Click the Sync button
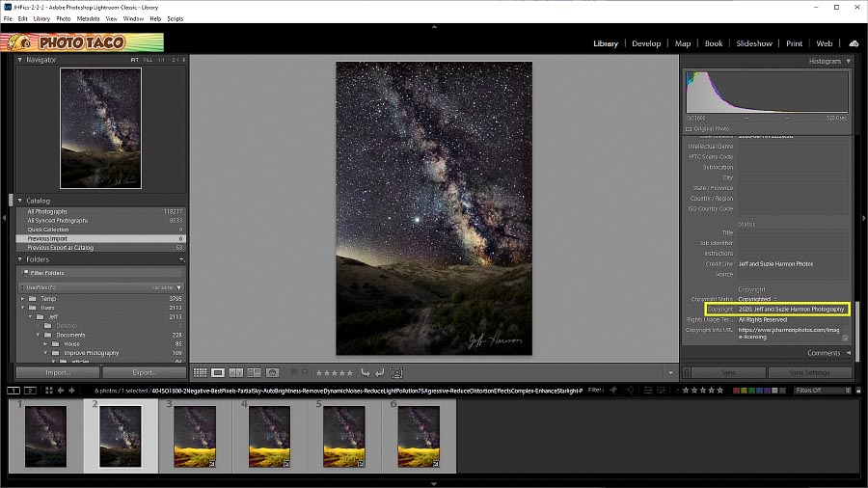Image resolution: width=868 pixels, height=488 pixels. [728, 372]
